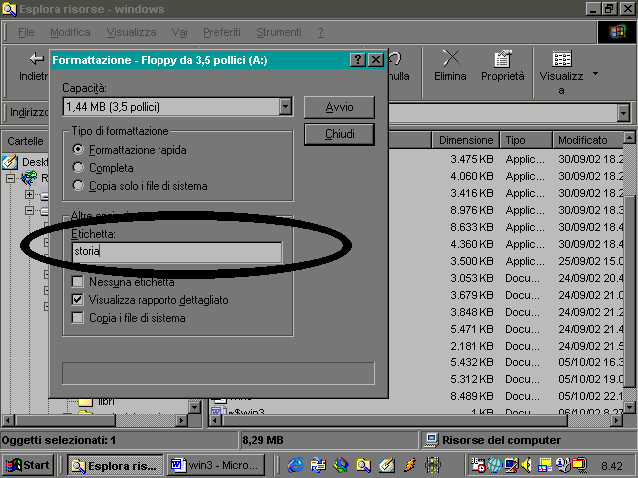Click the film strip quick launch icon

(433, 465)
